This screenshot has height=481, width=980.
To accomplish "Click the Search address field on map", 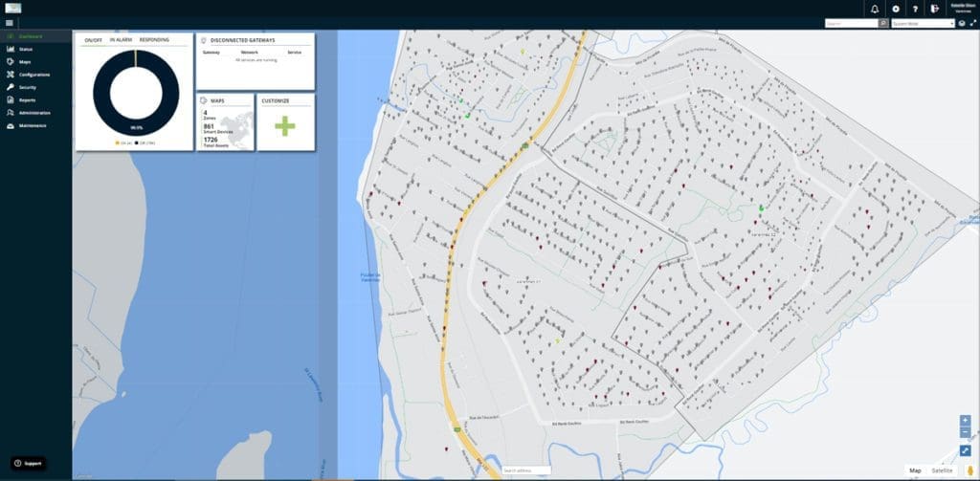I will (525, 470).
